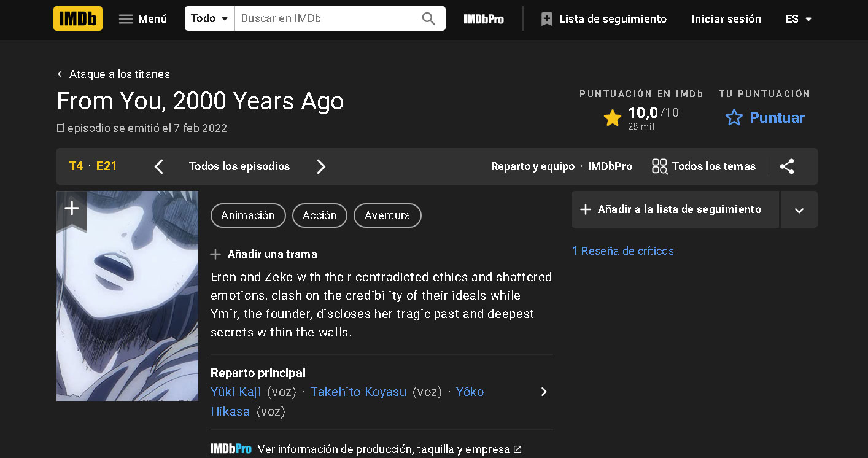The width and height of the screenshot is (868, 458).
Task: Click the Puntuar star rating button
Action: [x=765, y=117]
